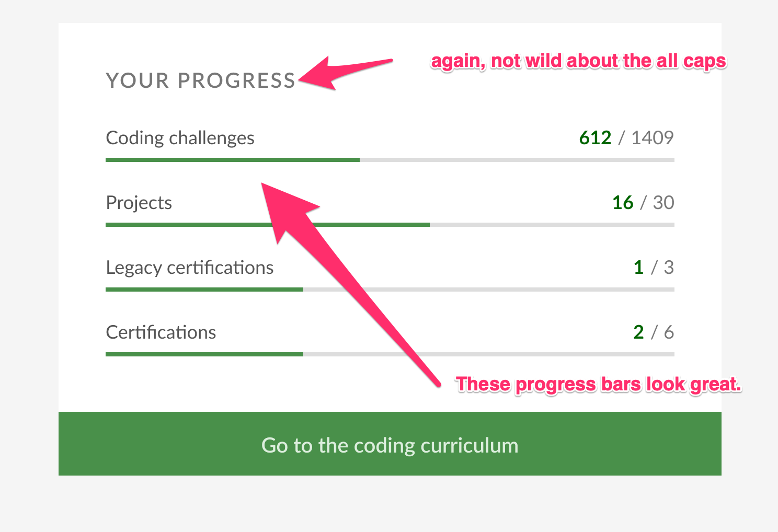Select the 'again, not wild about the all caps' note
Image resolution: width=778 pixels, height=532 pixels.
(578, 61)
